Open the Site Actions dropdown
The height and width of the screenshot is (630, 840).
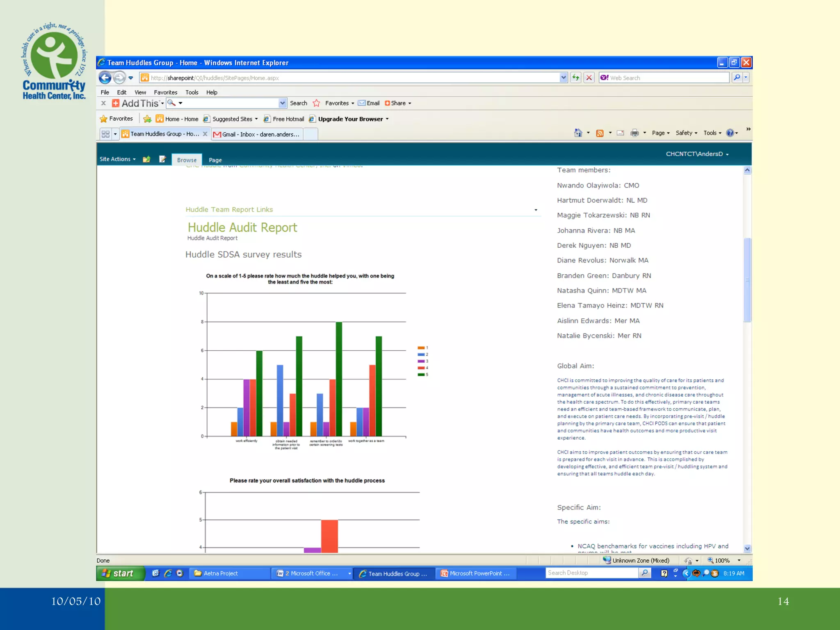point(117,159)
